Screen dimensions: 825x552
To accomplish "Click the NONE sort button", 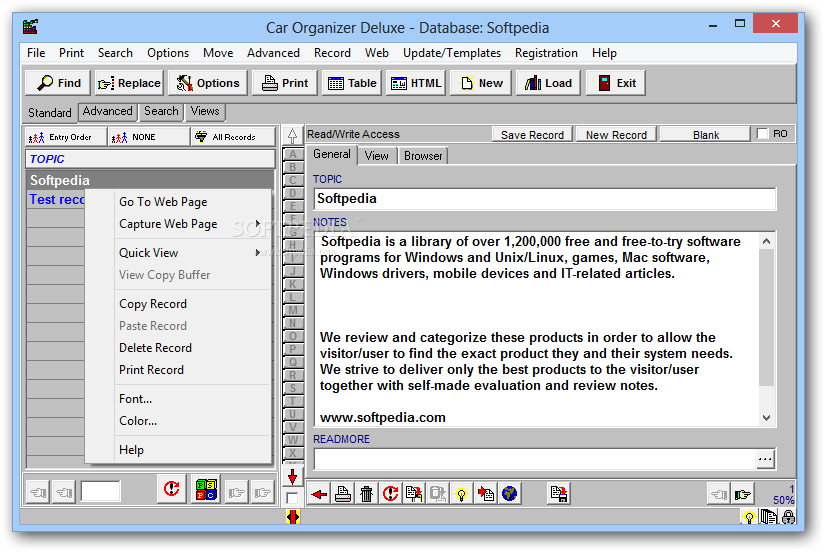I will (149, 137).
